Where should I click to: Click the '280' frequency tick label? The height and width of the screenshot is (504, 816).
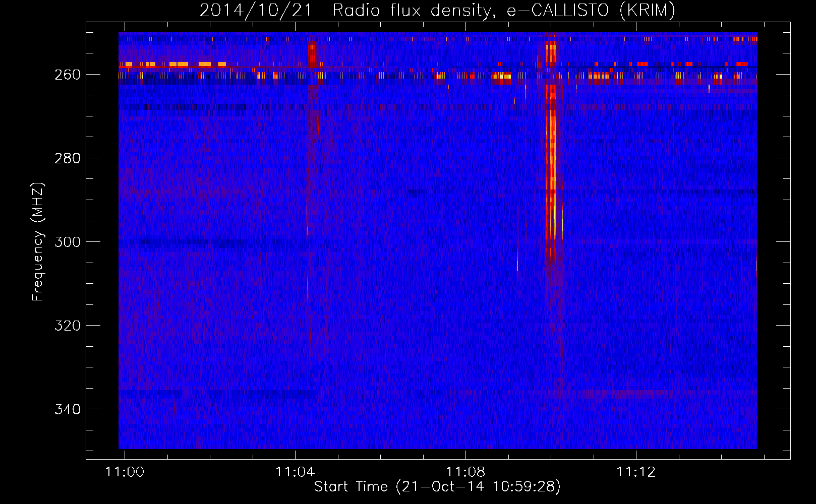coord(67,158)
